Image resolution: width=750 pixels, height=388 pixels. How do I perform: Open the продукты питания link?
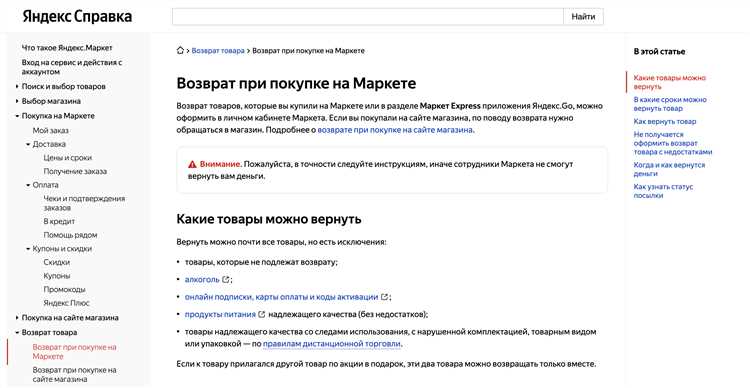tap(220, 314)
